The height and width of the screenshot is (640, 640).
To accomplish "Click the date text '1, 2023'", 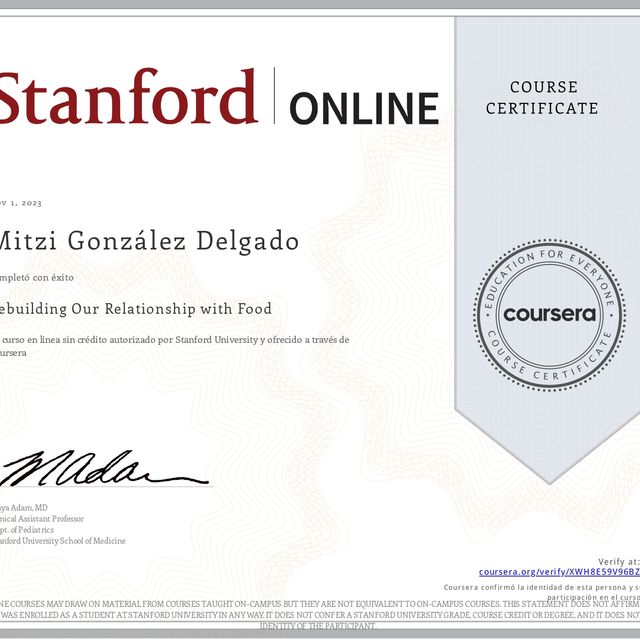I will point(27,203).
